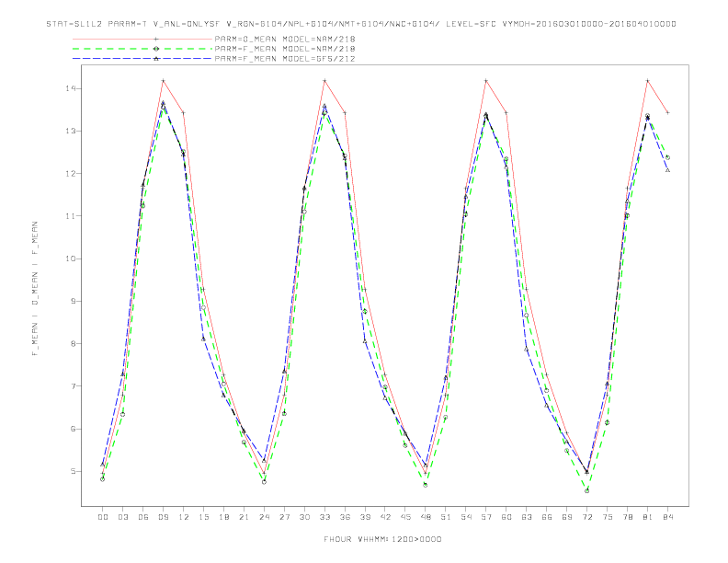Click the blue GFS triangle marker at hour 84
The height and width of the screenshot is (563, 728).
pyautogui.click(x=667, y=170)
